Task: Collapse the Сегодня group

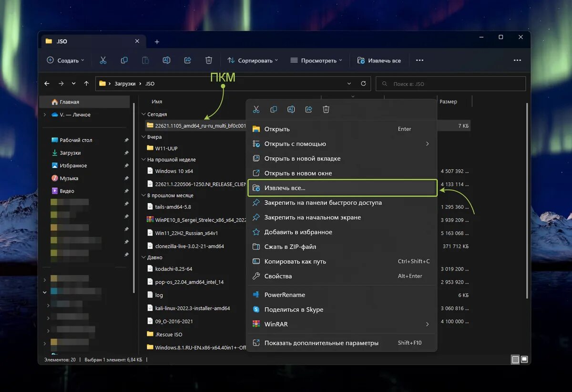Action: pos(143,114)
